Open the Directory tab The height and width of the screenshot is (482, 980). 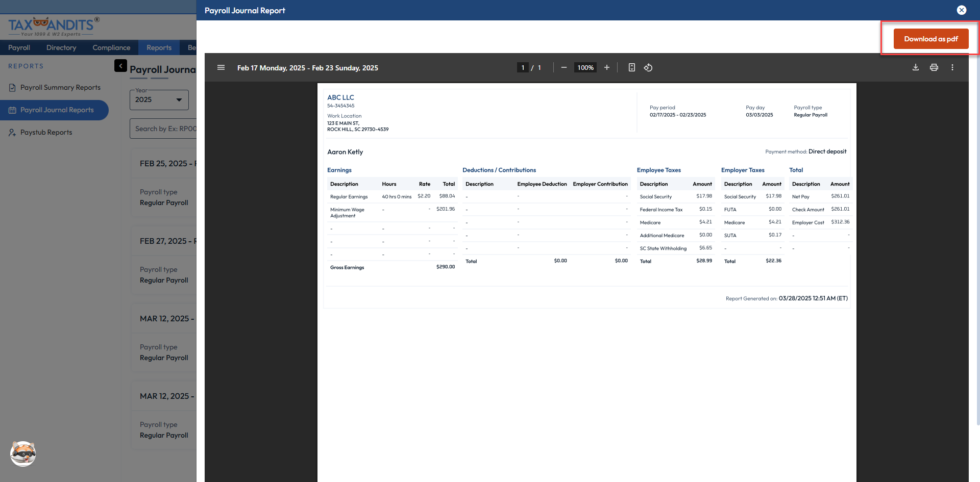tap(61, 47)
